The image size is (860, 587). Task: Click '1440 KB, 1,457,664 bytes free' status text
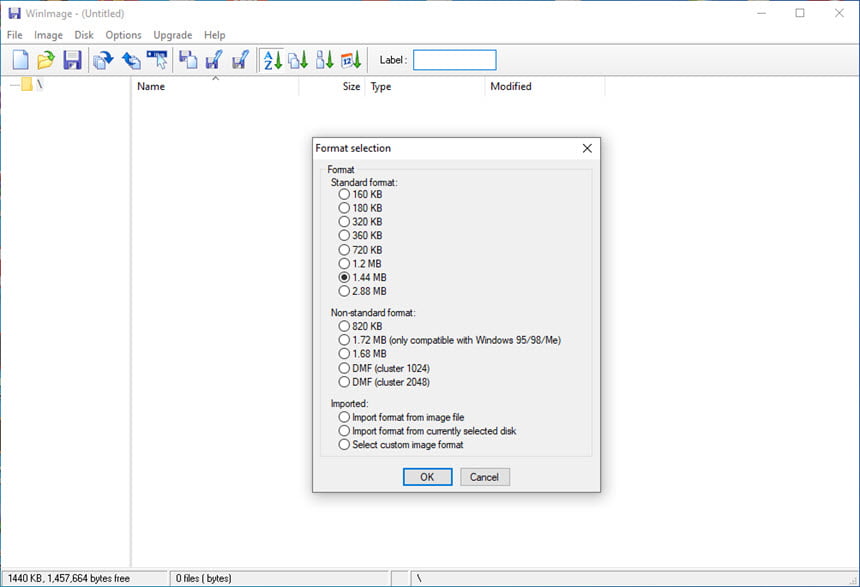pos(69,578)
